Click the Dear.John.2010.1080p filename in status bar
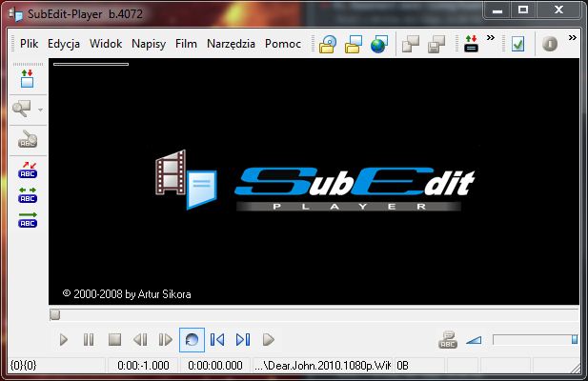Screen dimensions: 588x381 (322, 365)
